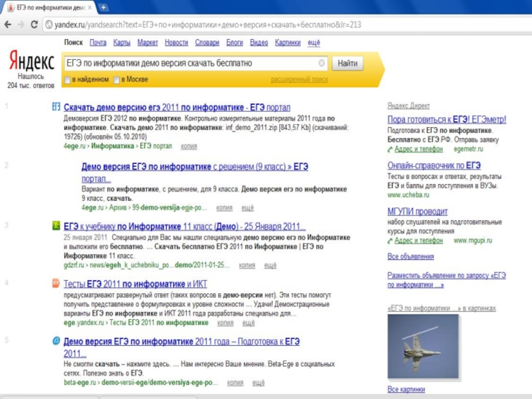Switch to Картинки search
Image resolution: width=532 pixels, height=399 pixels.
pyautogui.click(x=288, y=43)
